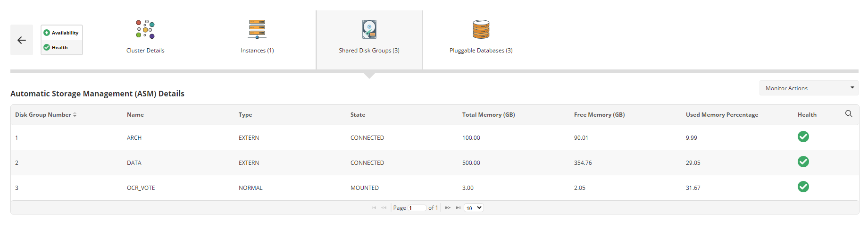This screenshot has height=240, width=868.
Task: Click the green Availability status indicator
Action: 47,33
